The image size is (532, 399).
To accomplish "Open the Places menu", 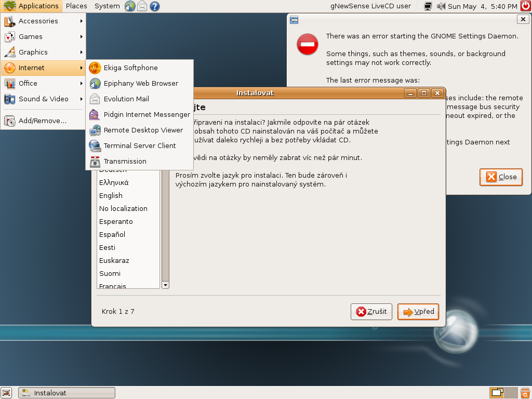I will [76, 6].
